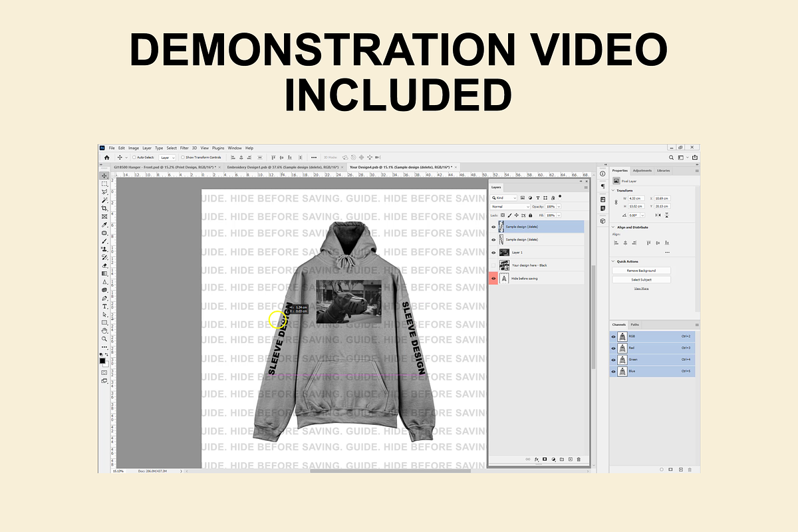
Task: Select the Hand tool
Action: 105,331
